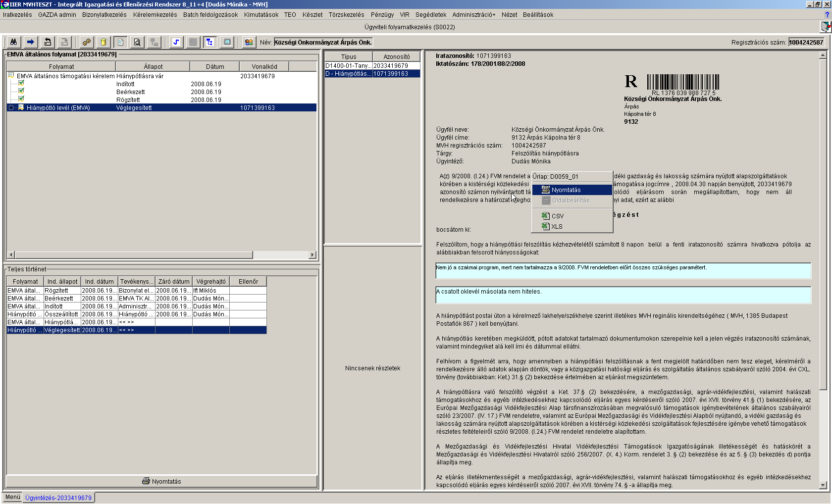Select the history row with state Véglegesített
Screen dimensions: 832x504
137,330
